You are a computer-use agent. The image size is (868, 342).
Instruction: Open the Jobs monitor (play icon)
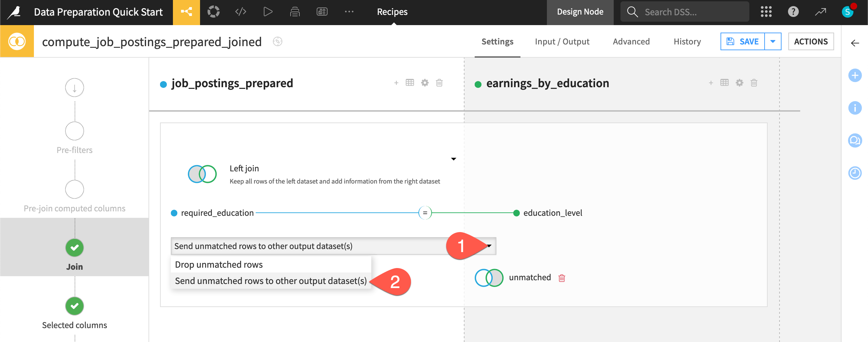tap(268, 12)
